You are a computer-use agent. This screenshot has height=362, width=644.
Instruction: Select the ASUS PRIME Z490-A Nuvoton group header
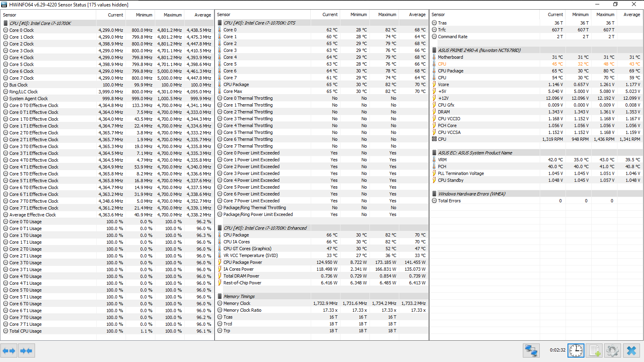click(536, 50)
